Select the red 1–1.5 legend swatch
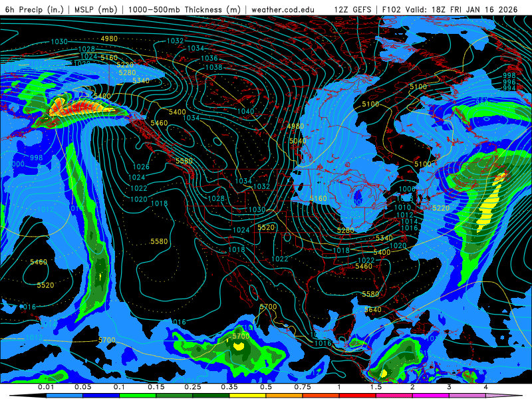This screenshot has width=532, height=399. pyautogui.click(x=358, y=396)
